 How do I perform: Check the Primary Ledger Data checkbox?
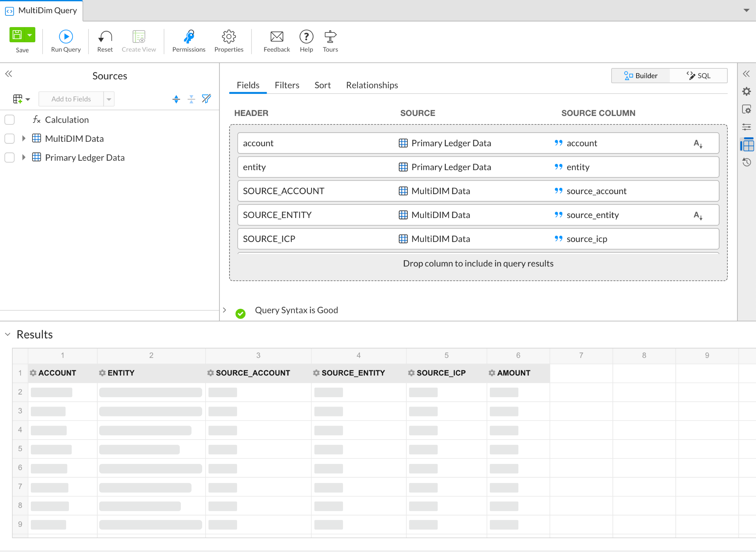pos(9,157)
